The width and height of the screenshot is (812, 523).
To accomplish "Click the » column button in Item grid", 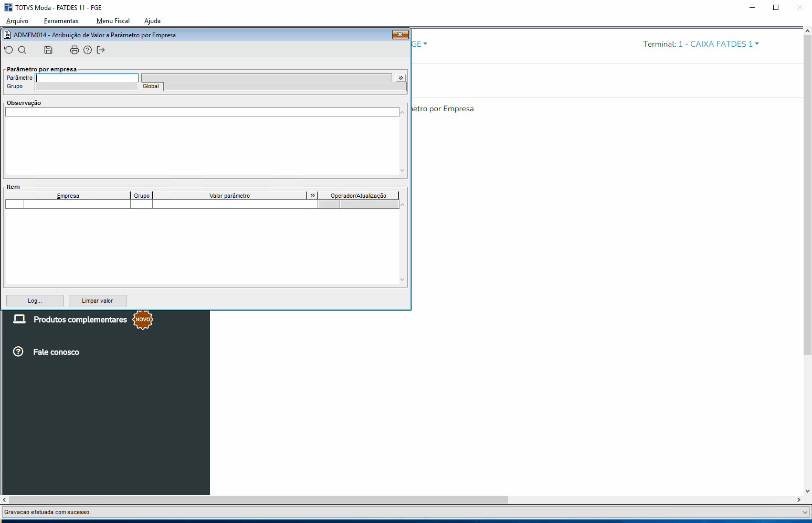I will 312,195.
